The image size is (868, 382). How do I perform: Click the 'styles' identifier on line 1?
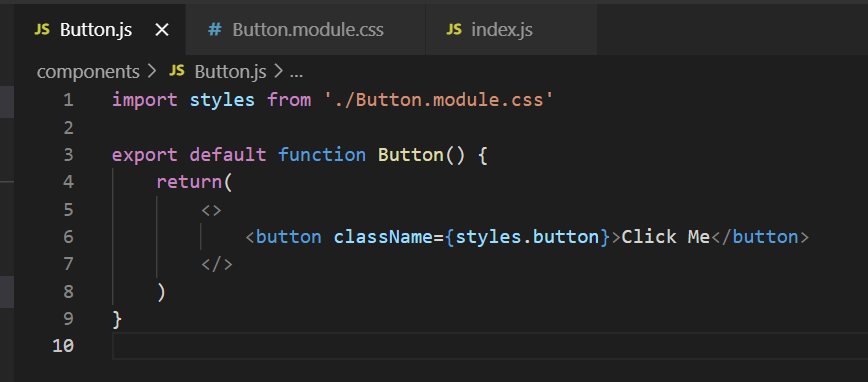222,100
